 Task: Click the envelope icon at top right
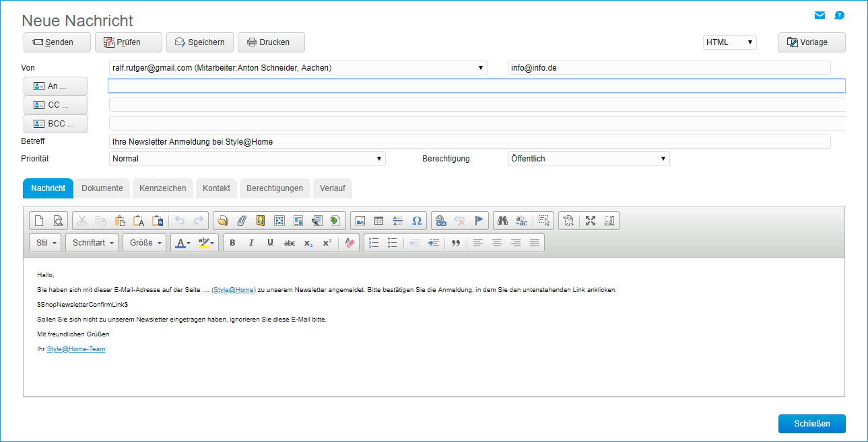coord(820,15)
